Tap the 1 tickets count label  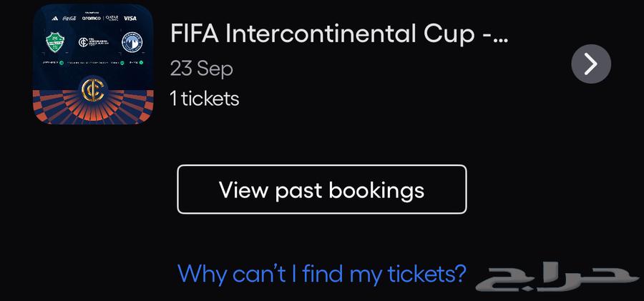point(204,98)
